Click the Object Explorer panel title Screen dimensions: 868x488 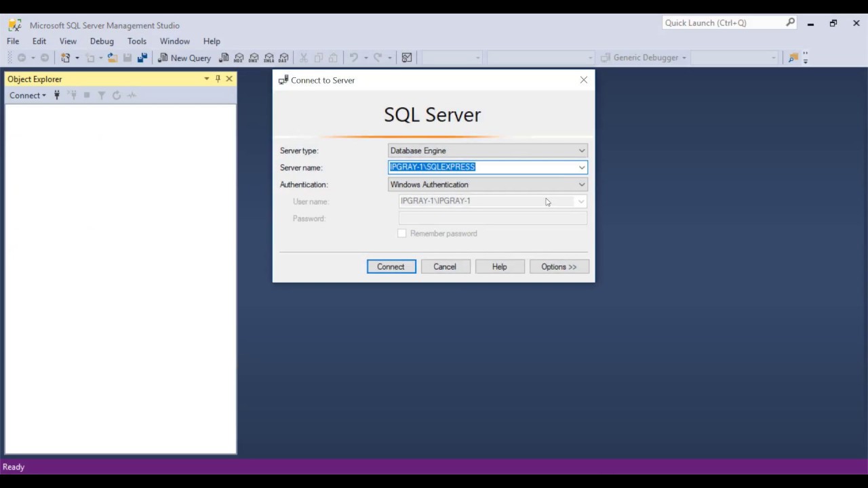point(35,79)
